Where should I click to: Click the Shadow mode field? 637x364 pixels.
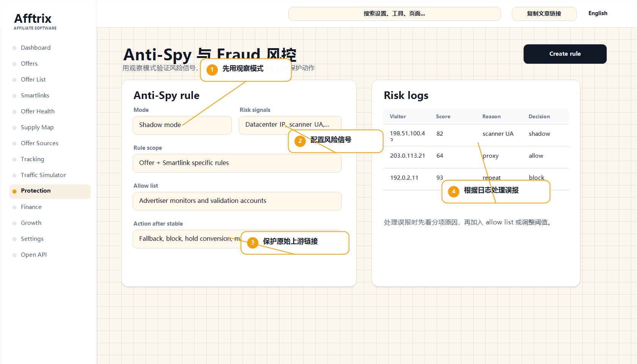(182, 125)
